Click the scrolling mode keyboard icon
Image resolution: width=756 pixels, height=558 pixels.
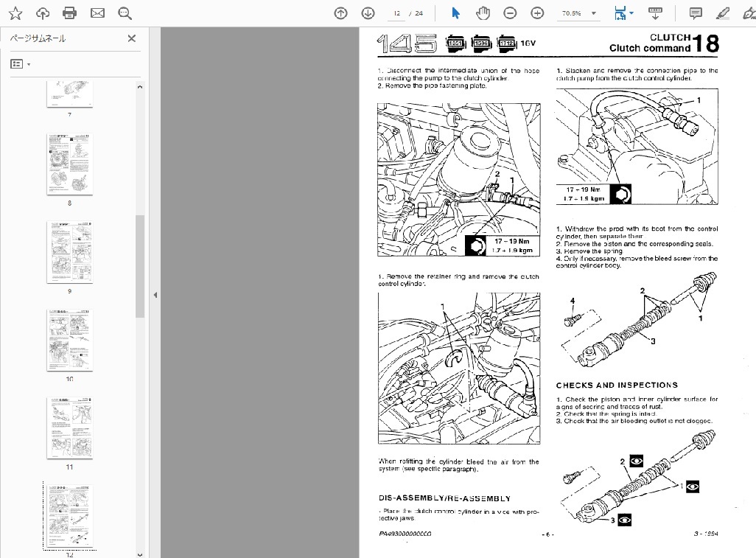point(655,13)
